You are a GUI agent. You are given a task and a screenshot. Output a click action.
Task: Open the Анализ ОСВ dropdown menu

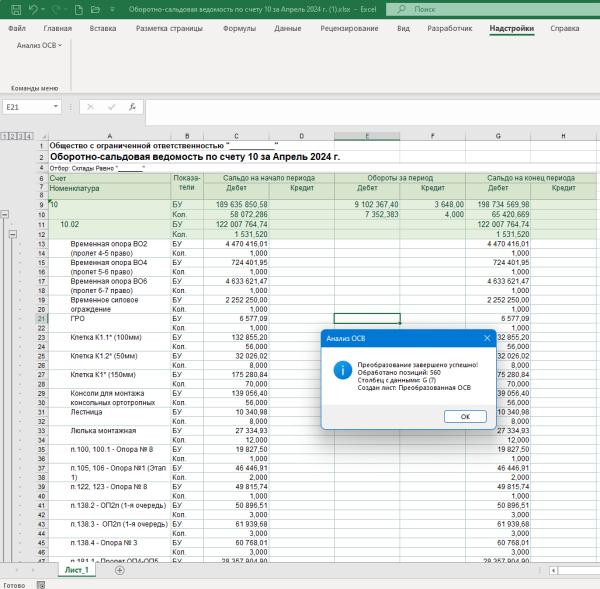(38, 46)
